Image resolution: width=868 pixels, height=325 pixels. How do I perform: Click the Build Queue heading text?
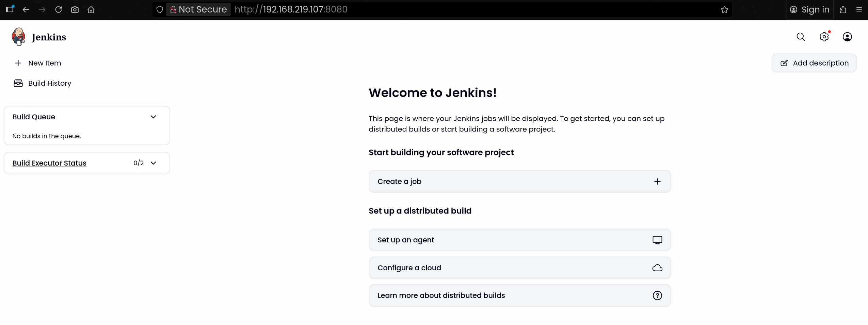point(34,117)
